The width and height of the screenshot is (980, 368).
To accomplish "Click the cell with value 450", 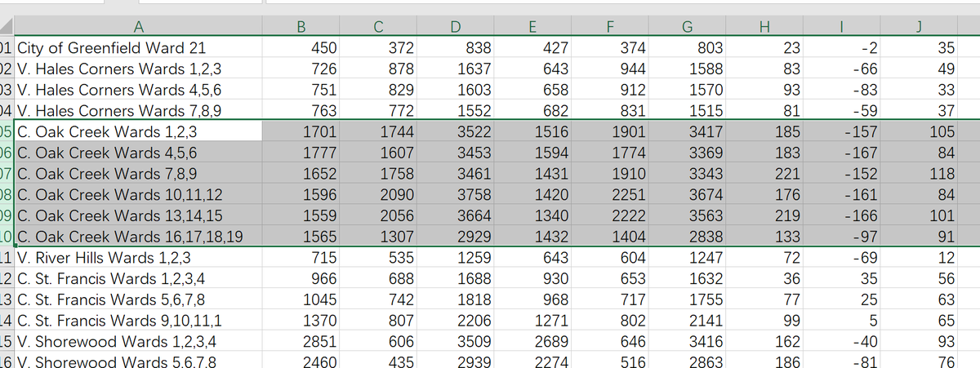I will (x=301, y=47).
